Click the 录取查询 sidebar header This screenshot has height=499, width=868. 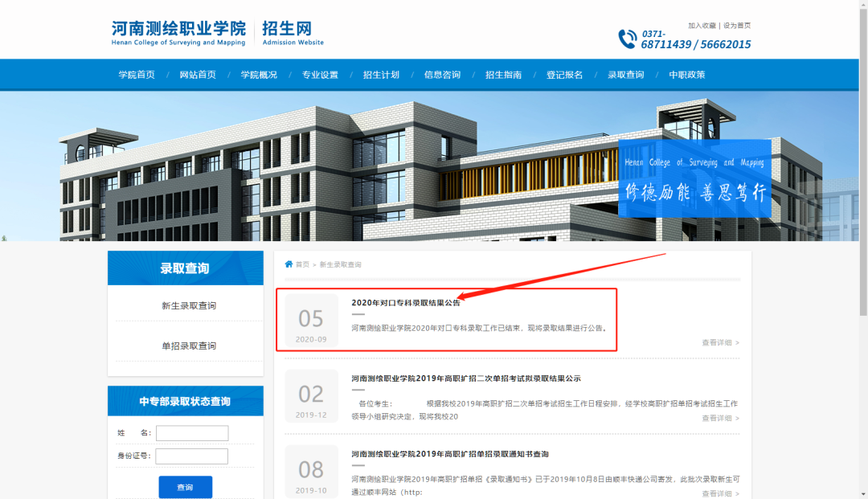[186, 268]
